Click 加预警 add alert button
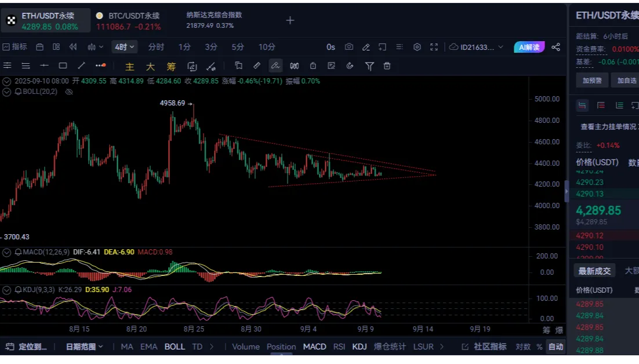This screenshot has width=639, height=364. [592, 81]
